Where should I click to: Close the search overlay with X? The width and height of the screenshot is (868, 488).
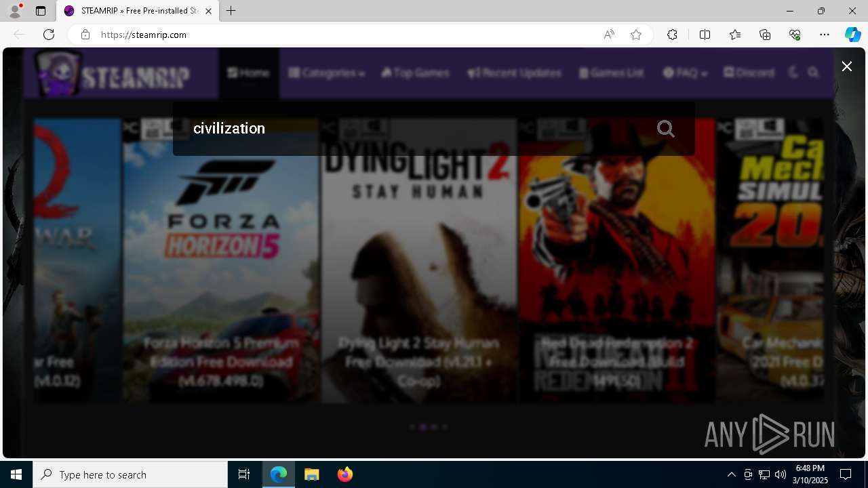846,66
